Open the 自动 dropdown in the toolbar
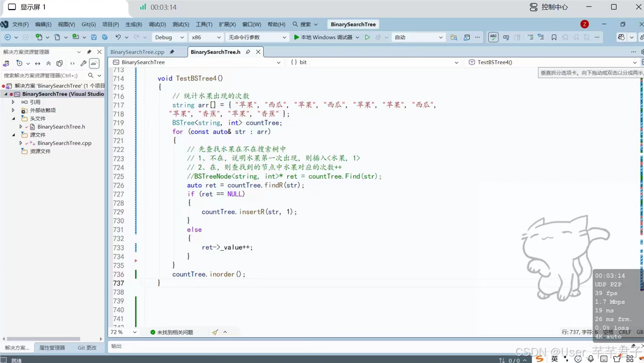This screenshot has height=363, width=644. tap(419, 37)
